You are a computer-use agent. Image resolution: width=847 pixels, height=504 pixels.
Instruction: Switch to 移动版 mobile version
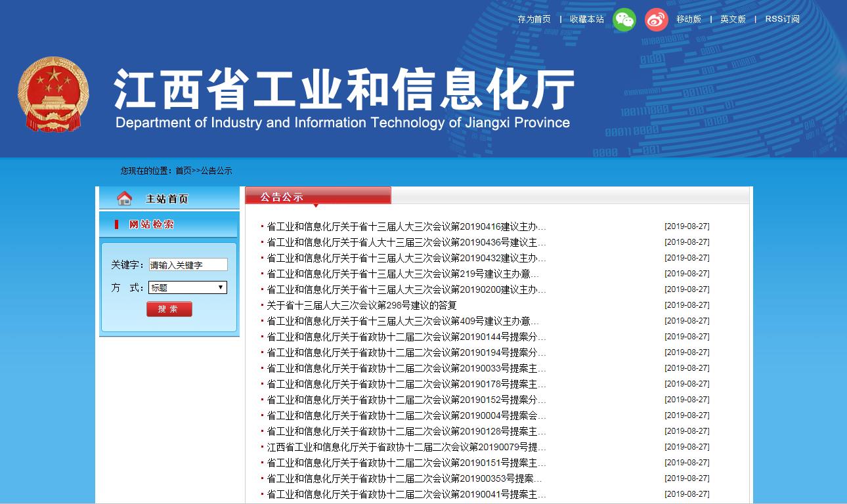coord(689,20)
